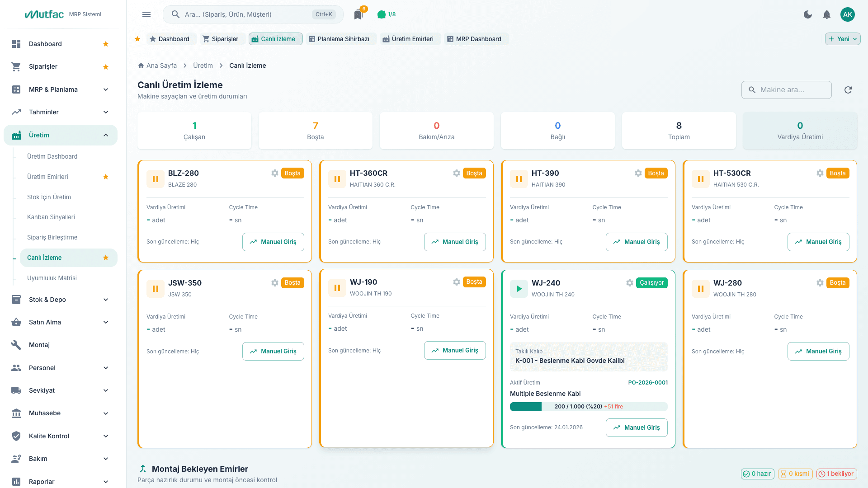Switch to dark mode moon icon
868x488 pixels.
[808, 14]
